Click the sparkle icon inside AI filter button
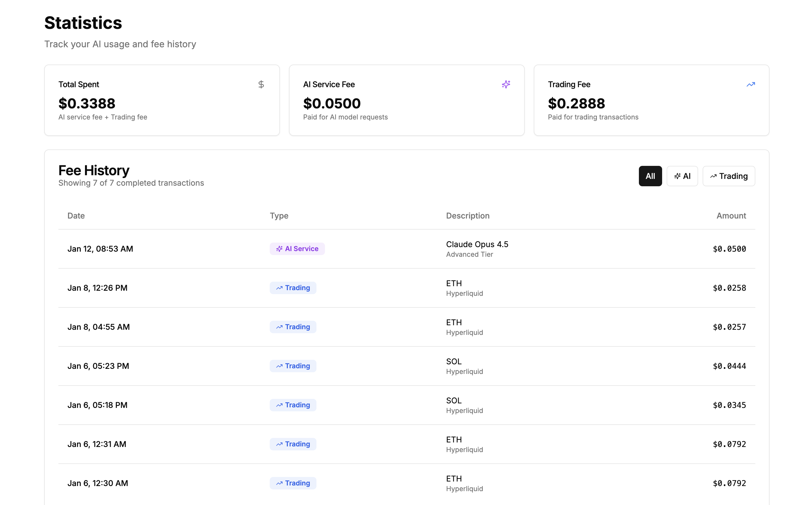 point(677,176)
